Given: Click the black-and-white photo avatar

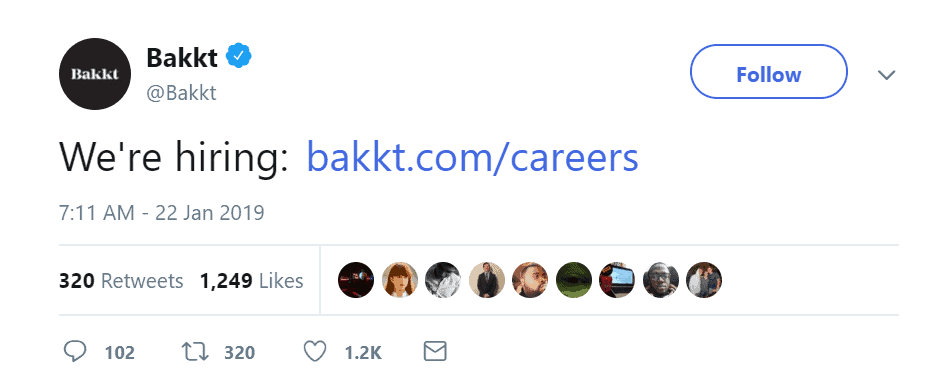Looking at the screenshot, I should click(443, 280).
